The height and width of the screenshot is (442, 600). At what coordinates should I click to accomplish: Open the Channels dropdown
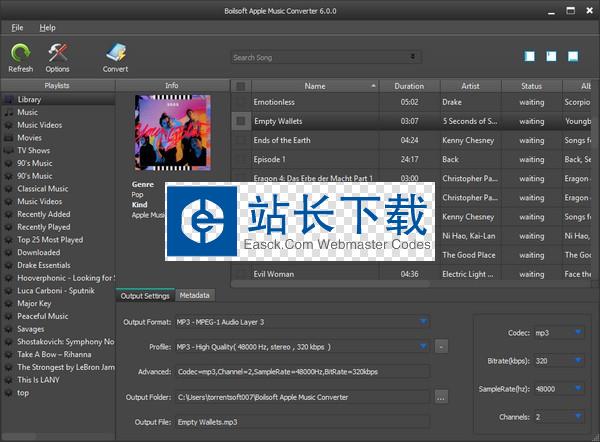pyautogui.click(x=578, y=417)
